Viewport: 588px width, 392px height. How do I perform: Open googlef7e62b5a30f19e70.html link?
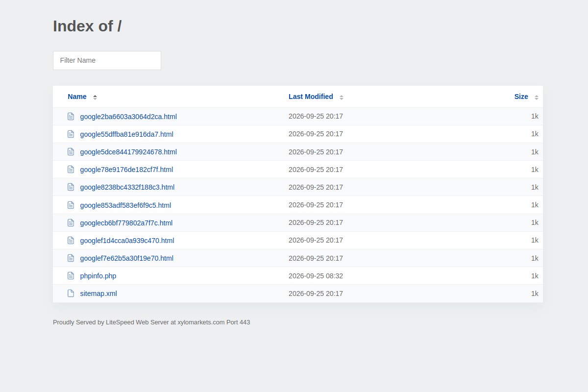[127, 258]
